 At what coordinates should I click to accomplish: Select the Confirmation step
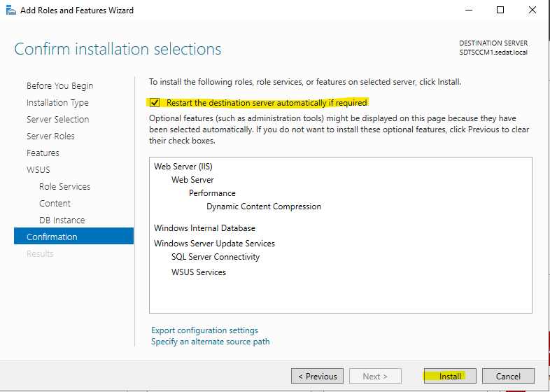[x=73, y=236]
